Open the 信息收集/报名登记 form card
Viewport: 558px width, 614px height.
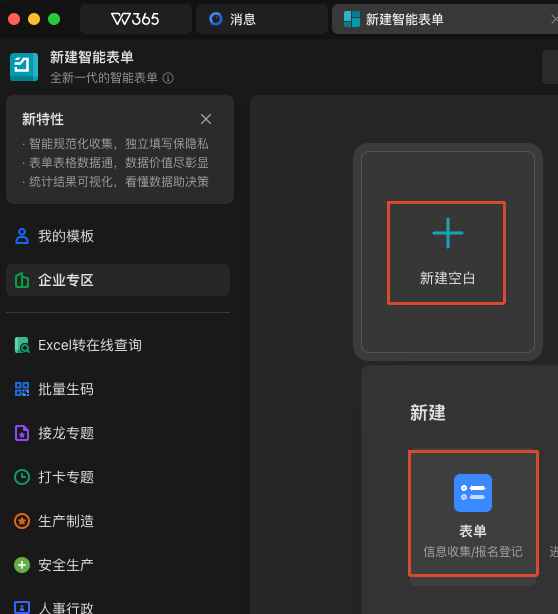click(x=473, y=513)
